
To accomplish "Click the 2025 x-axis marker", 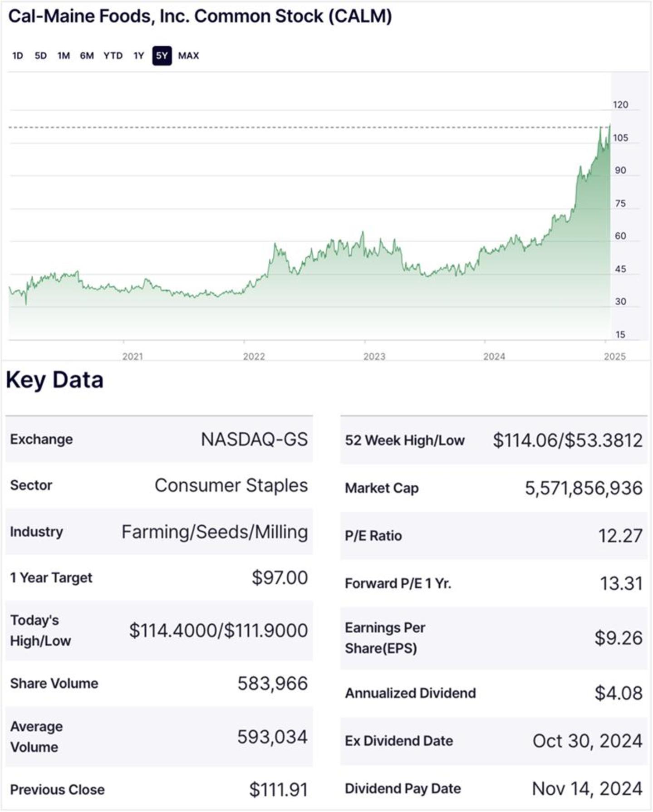I will pos(614,357).
